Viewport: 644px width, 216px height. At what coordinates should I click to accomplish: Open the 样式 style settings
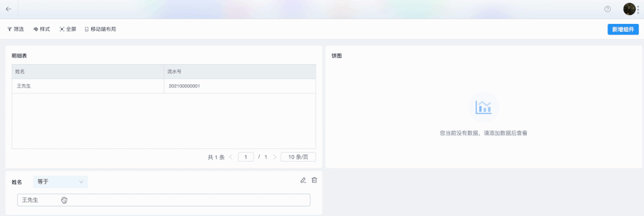click(41, 29)
